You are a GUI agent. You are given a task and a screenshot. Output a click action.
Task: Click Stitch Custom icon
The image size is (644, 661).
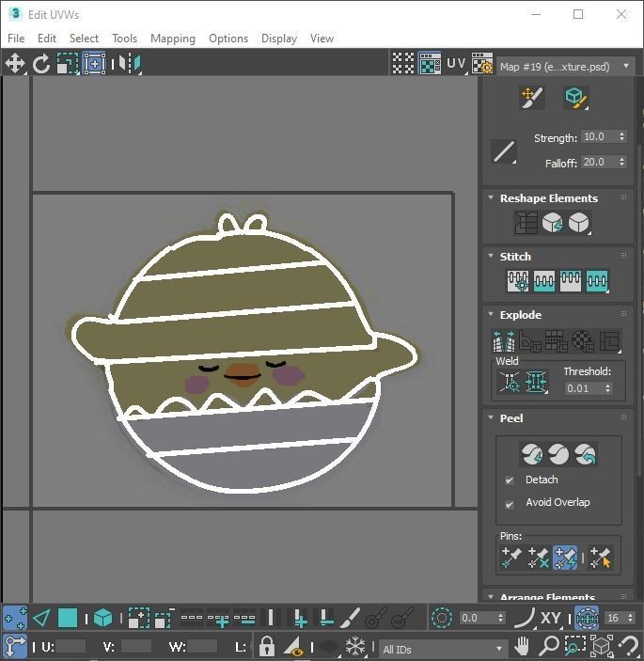(x=597, y=281)
